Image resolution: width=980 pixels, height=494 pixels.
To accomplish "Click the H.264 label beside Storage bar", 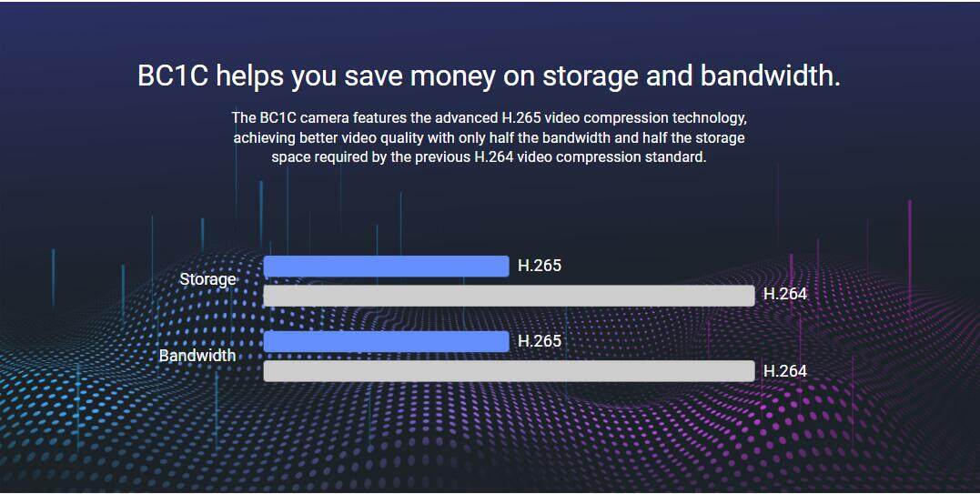I will tap(785, 294).
